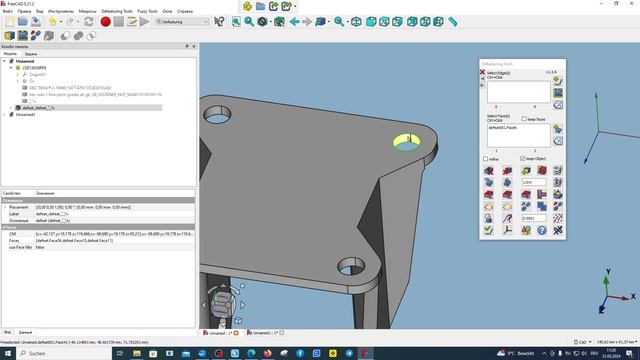
Task: Click the axis/origin icon in Defeaturing Tools
Action: (507, 230)
